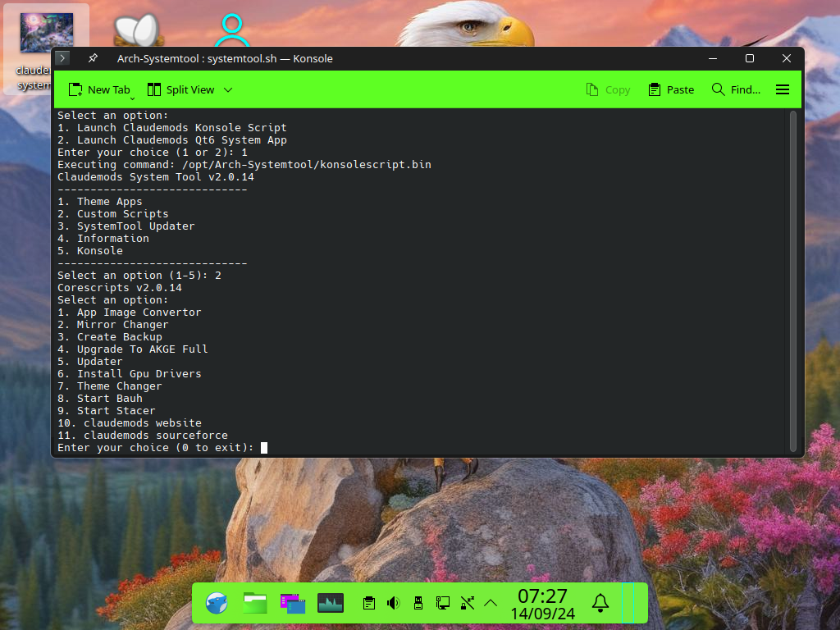This screenshot has width=840, height=630.
Task: Open the system monitor graph icon
Action: [x=331, y=603]
